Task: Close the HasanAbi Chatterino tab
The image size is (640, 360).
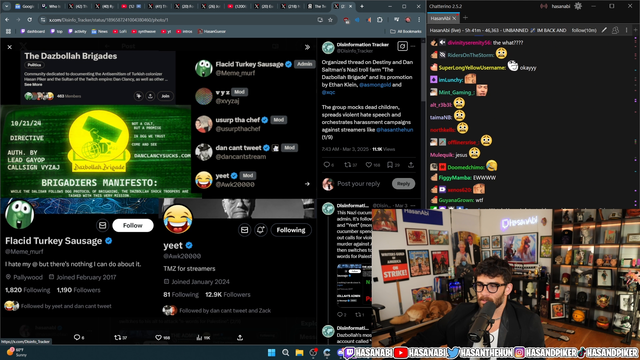Action: point(454,18)
